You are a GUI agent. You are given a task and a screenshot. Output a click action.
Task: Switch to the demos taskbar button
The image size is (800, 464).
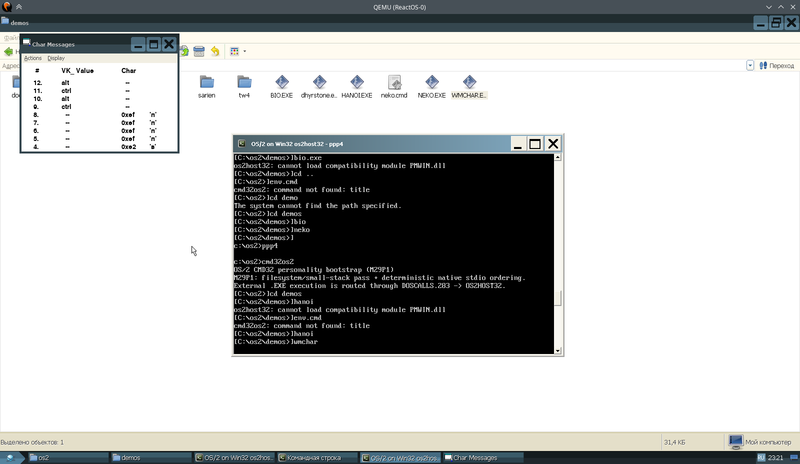click(151, 458)
